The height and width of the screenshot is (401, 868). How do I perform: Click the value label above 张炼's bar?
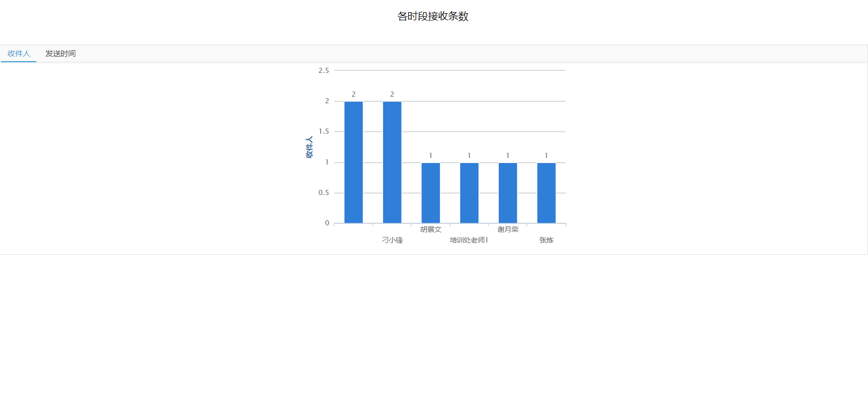pos(546,155)
